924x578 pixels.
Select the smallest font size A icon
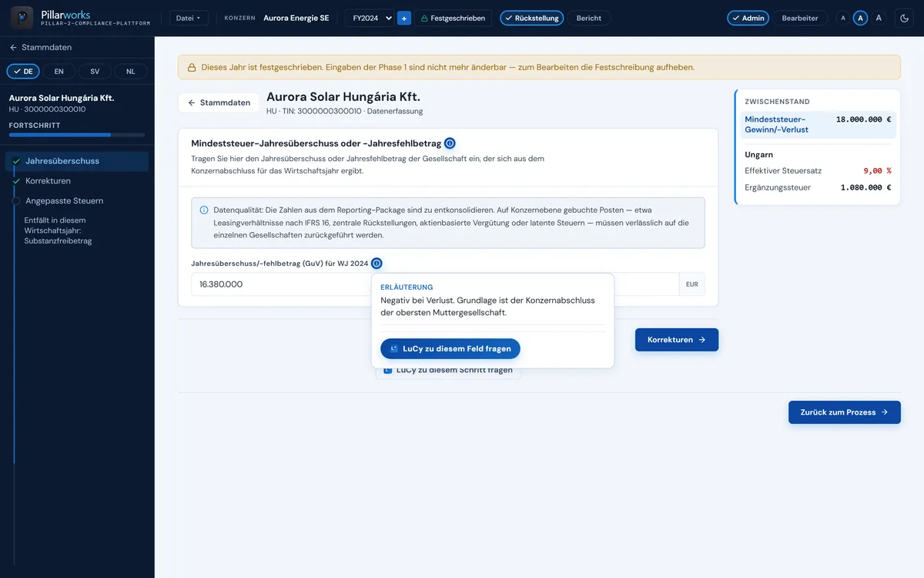click(x=843, y=18)
